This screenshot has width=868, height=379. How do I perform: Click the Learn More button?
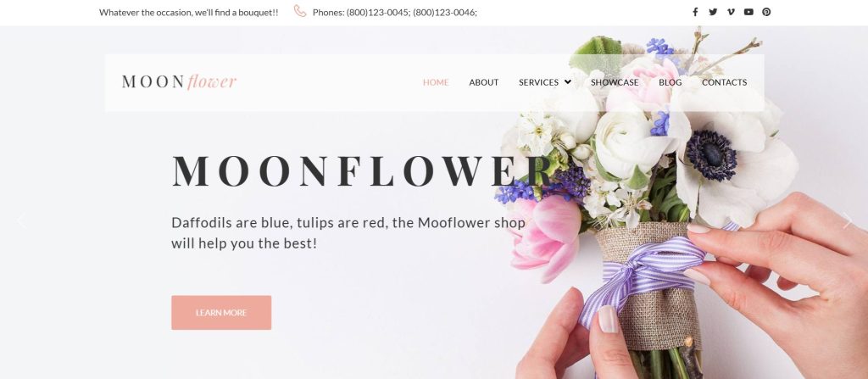click(x=221, y=313)
